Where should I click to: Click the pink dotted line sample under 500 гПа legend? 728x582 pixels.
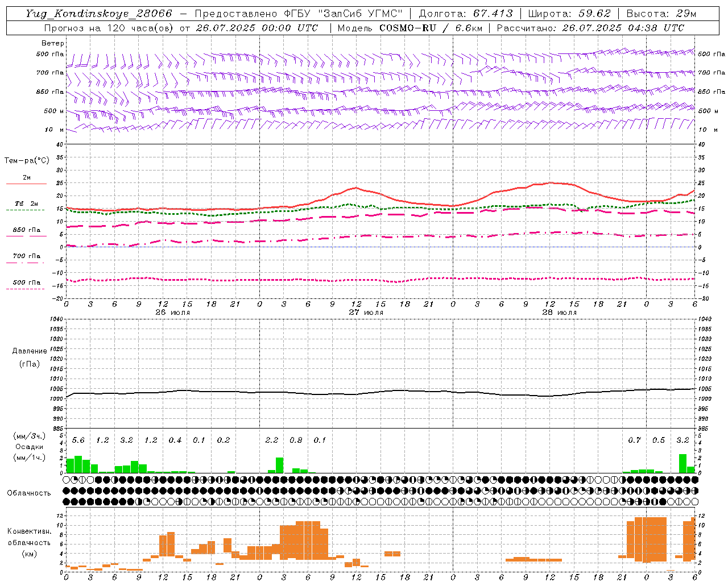click(x=25, y=289)
